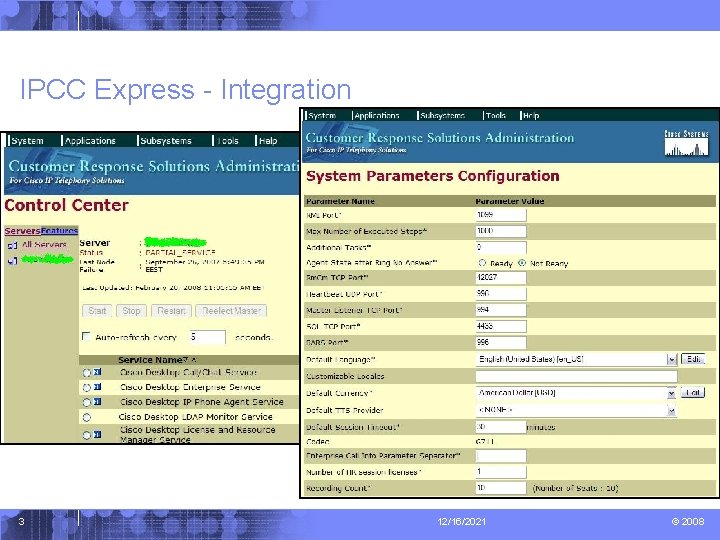
Task: Click the SQL TCP Port field
Action: (501, 326)
